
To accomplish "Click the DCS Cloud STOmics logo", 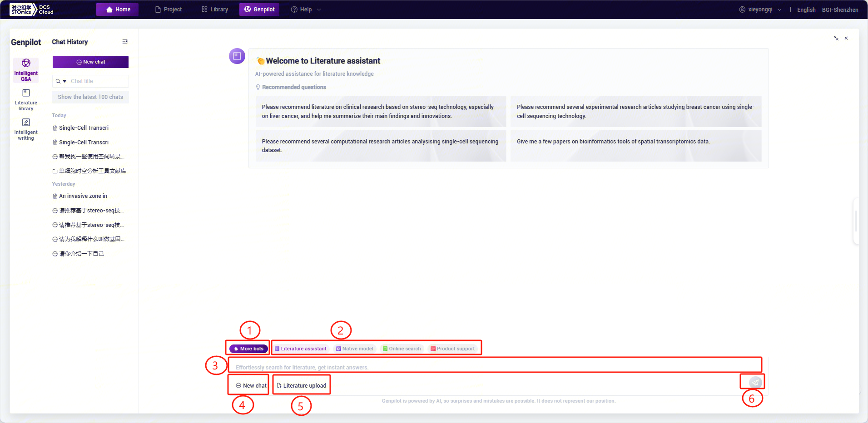I will [x=32, y=10].
